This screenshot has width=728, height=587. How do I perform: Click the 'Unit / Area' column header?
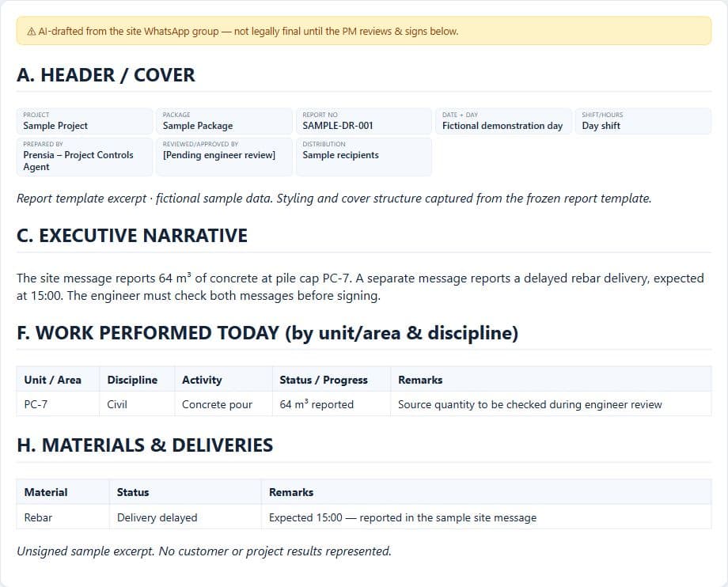tap(52, 380)
